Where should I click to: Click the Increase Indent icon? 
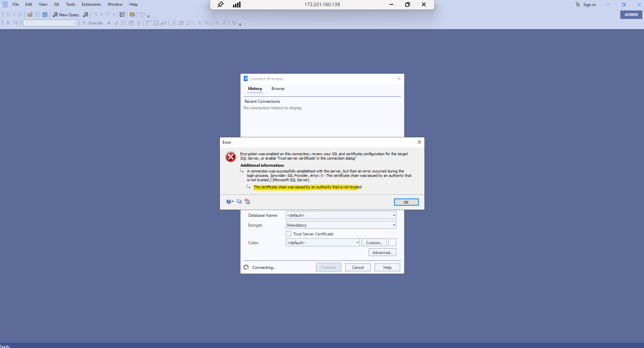pyautogui.click(x=224, y=23)
